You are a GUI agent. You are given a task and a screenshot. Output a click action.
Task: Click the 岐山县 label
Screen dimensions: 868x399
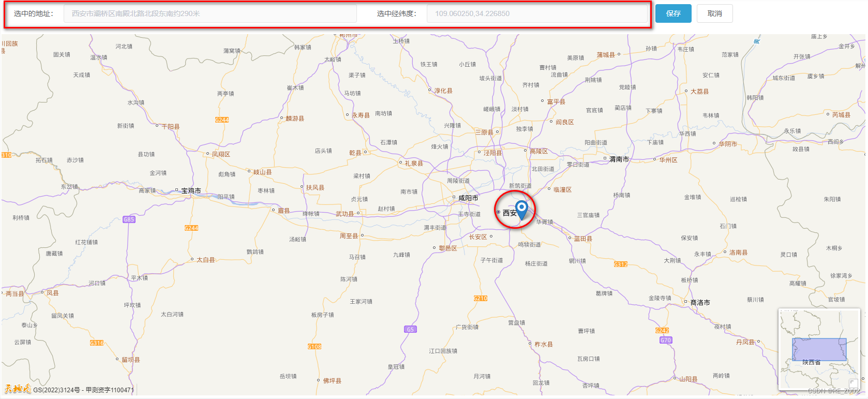click(x=262, y=172)
